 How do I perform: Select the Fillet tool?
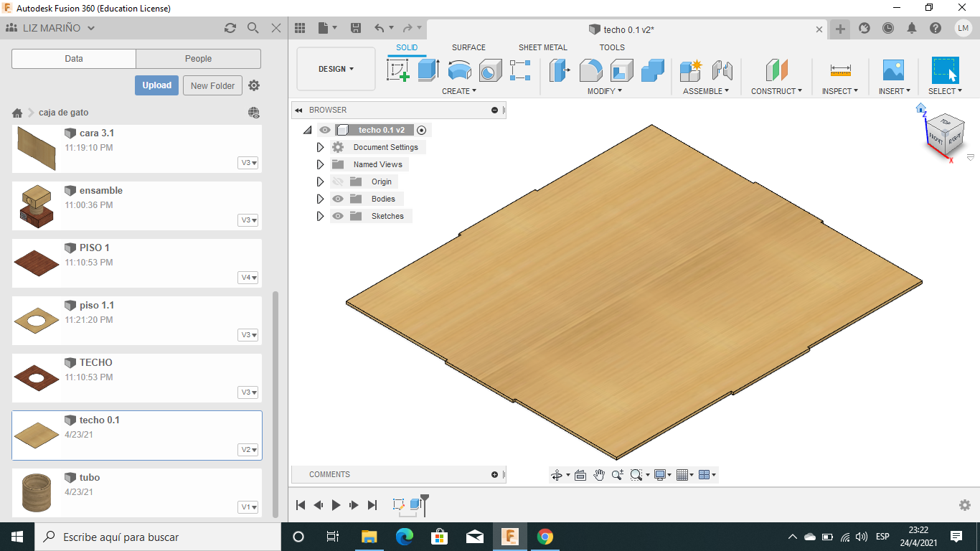click(590, 70)
